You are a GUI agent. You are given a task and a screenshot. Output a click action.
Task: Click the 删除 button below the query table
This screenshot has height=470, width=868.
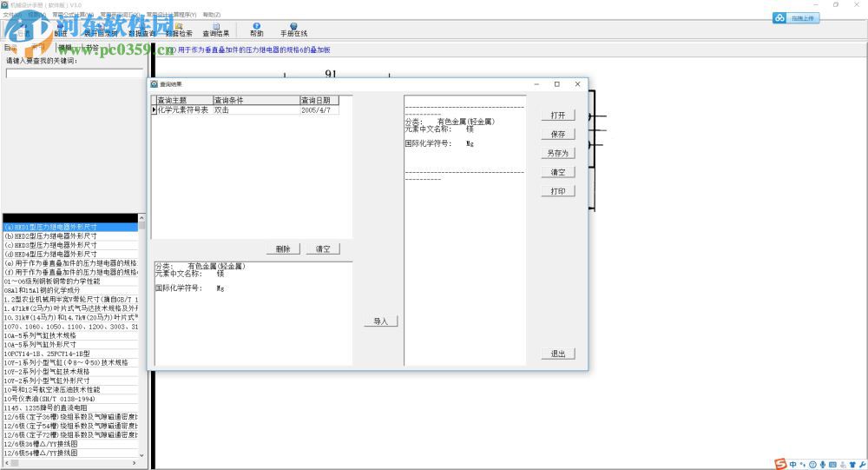(x=283, y=248)
